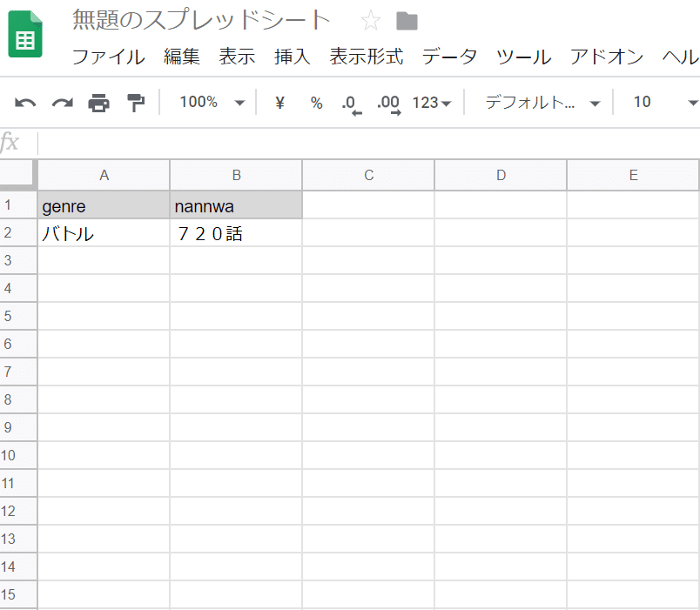The image size is (700, 610).
Task: Click the select-all corner box
Action: 18,175
